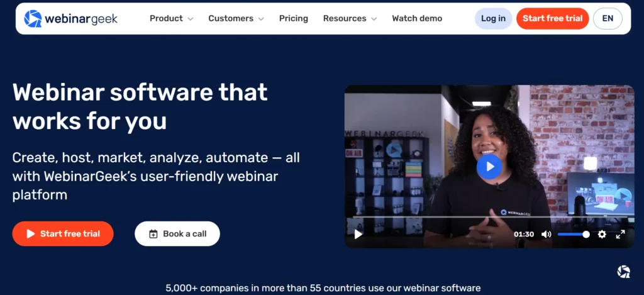644x295 pixels.
Task: Click the video progress bar
Action: [x=489, y=216]
